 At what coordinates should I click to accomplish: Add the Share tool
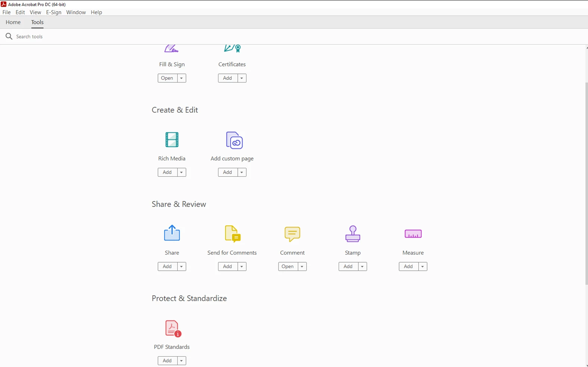pyautogui.click(x=167, y=266)
